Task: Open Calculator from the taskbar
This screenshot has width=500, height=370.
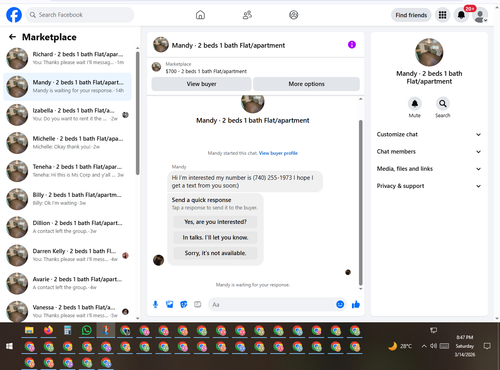Action: coord(68,330)
